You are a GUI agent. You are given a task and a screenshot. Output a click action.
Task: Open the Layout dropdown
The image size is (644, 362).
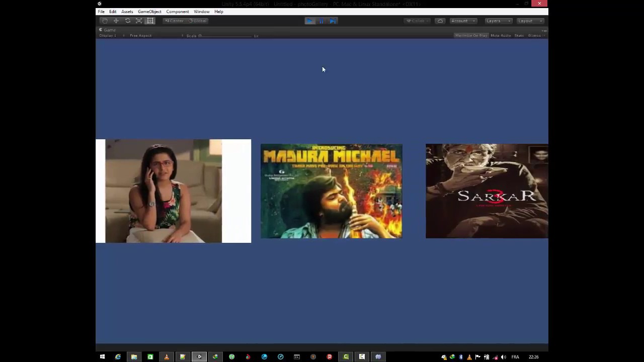point(530,21)
